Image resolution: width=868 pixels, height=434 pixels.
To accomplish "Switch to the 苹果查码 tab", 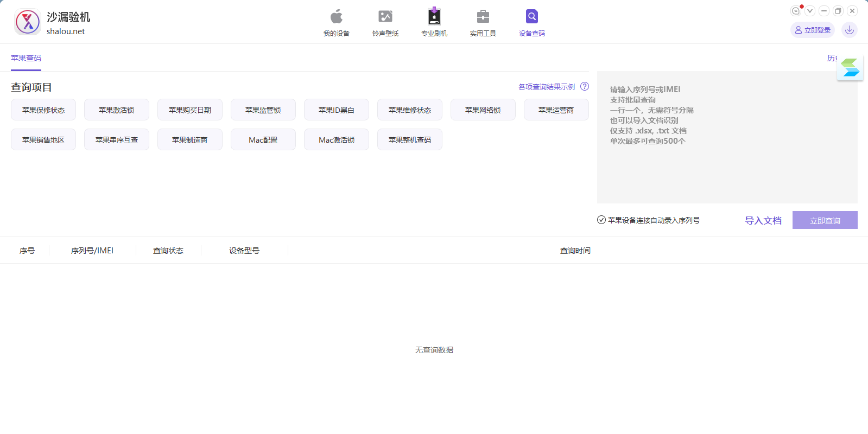I will tap(26, 58).
